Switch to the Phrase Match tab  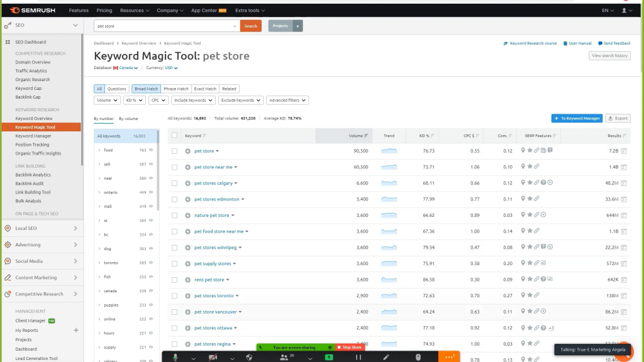coord(176,89)
